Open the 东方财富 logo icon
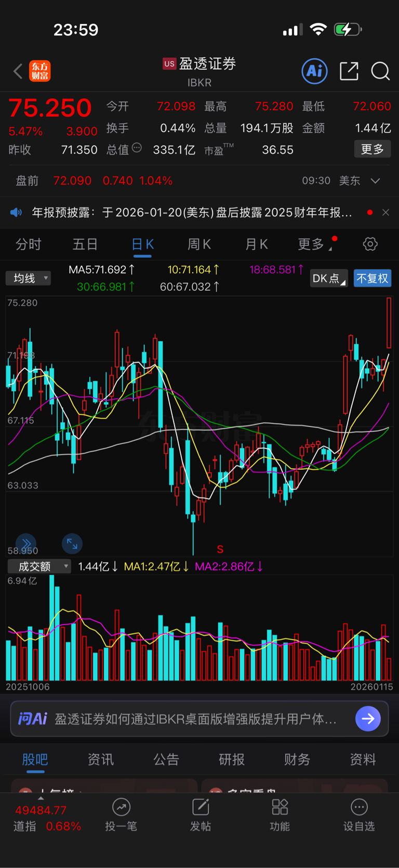The width and height of the screenshot is (399, 868). coord(40,71)
